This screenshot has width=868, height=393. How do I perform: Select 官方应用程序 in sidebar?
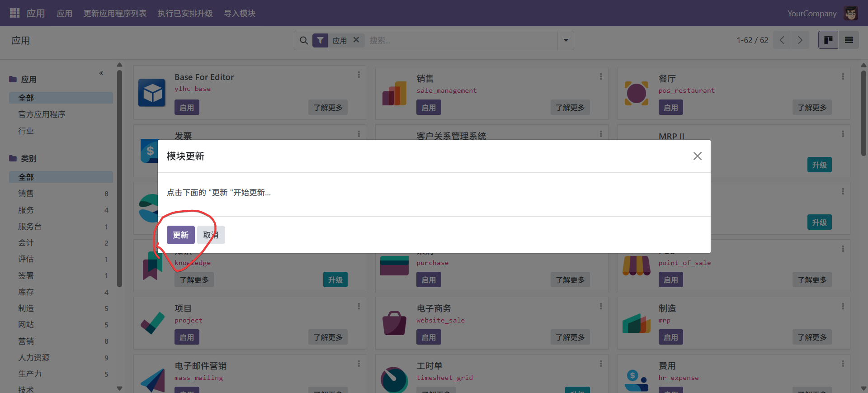coord(42,114)
